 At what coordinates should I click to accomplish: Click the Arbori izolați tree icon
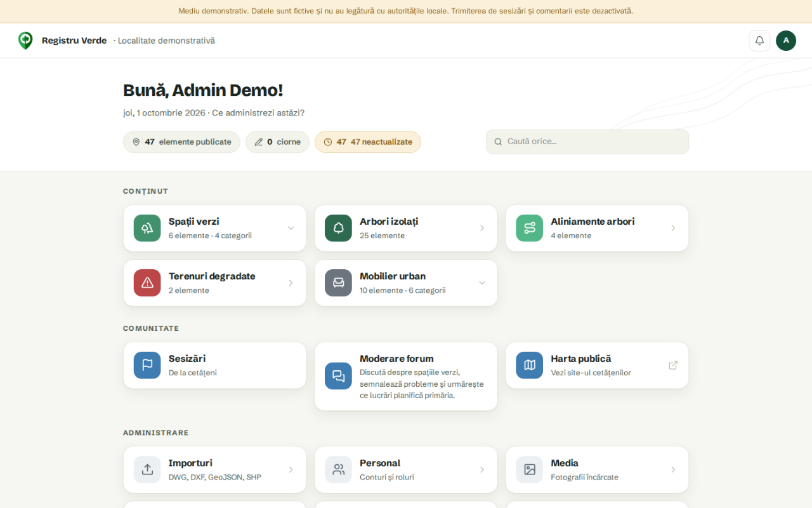(x=338, y=228)
